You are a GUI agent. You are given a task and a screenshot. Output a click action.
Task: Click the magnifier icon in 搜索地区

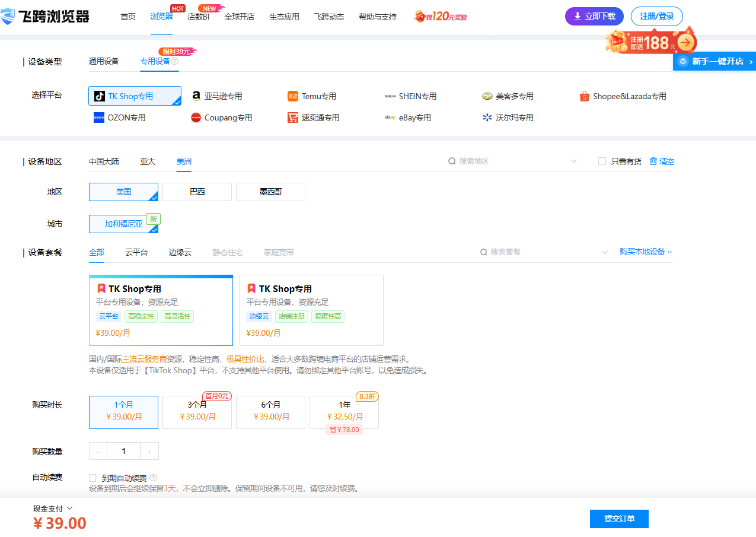452,161
